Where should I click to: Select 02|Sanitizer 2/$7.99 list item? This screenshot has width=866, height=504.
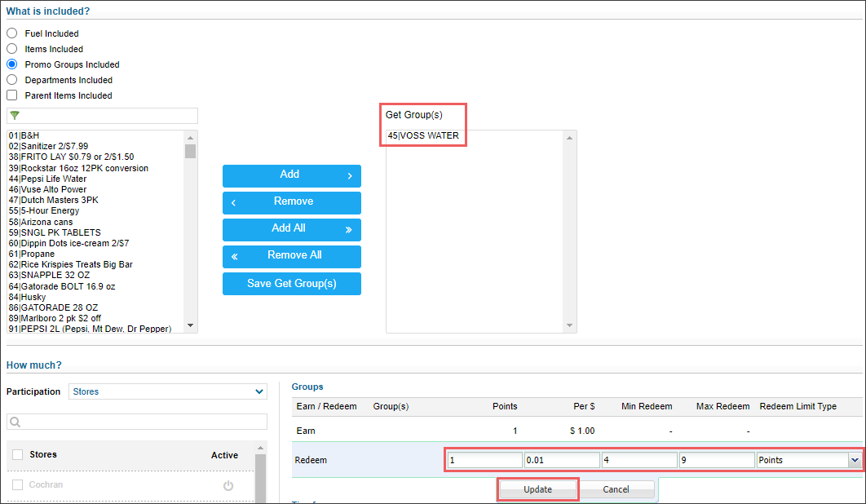[48, 146]
